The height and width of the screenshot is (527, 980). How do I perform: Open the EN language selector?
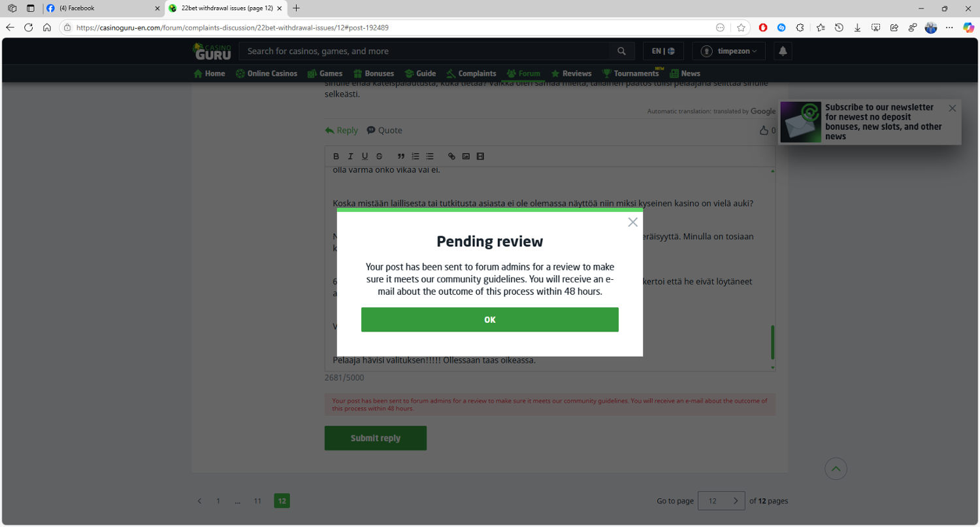click(663, 51)
